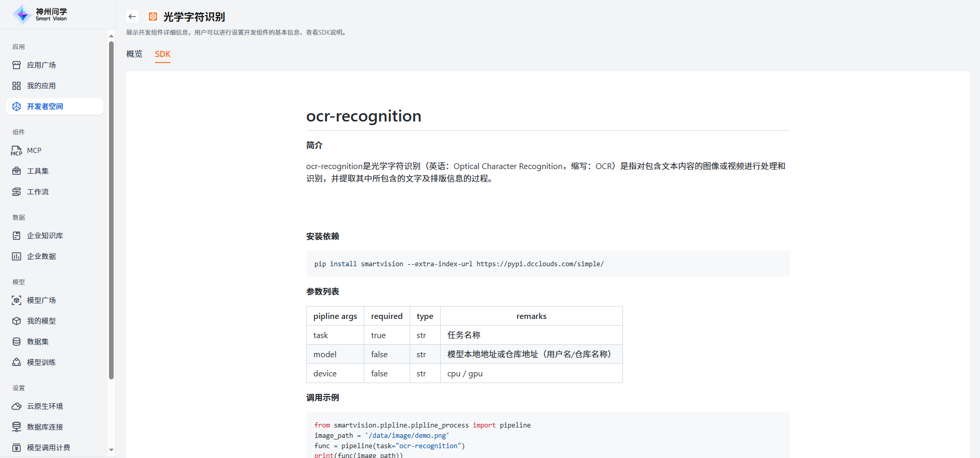Screen dimensions: 980x458
Task: Click the MCP icon in sidebar
Action: pyautogui.click(x=17, y=150)
